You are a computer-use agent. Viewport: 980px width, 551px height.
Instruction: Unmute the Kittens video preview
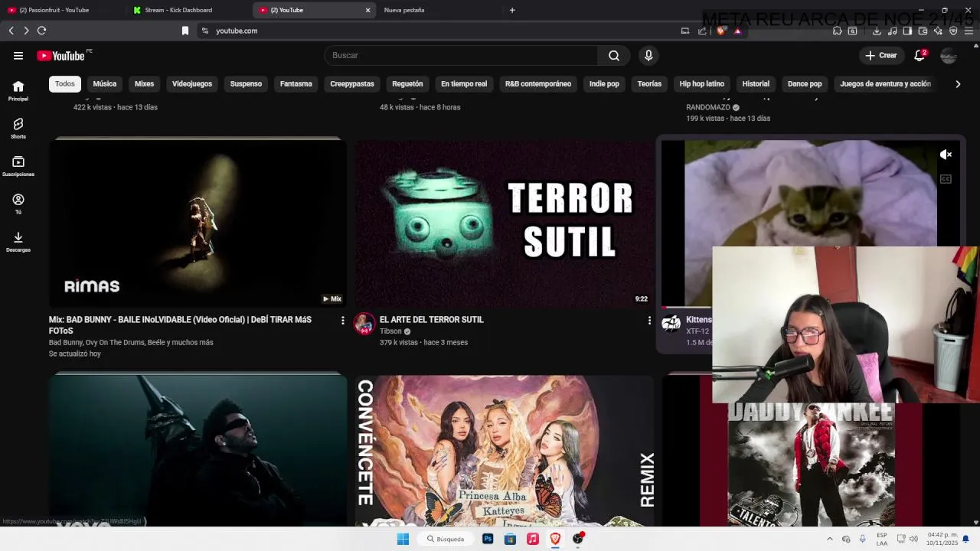coord(946,155)
